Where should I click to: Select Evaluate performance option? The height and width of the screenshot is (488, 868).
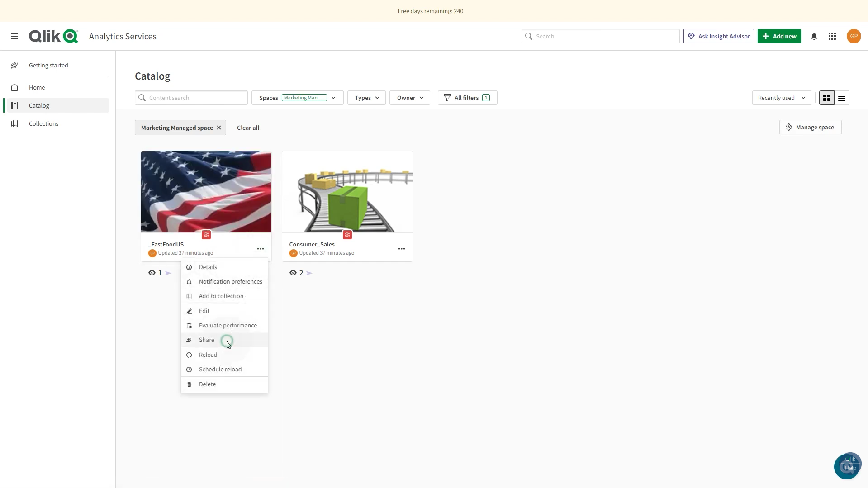click(x=224, y=326)
